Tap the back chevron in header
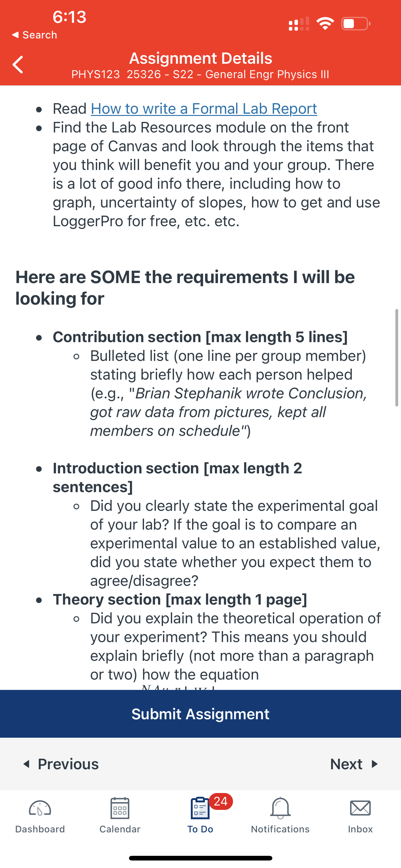 (x=18, y=64)
